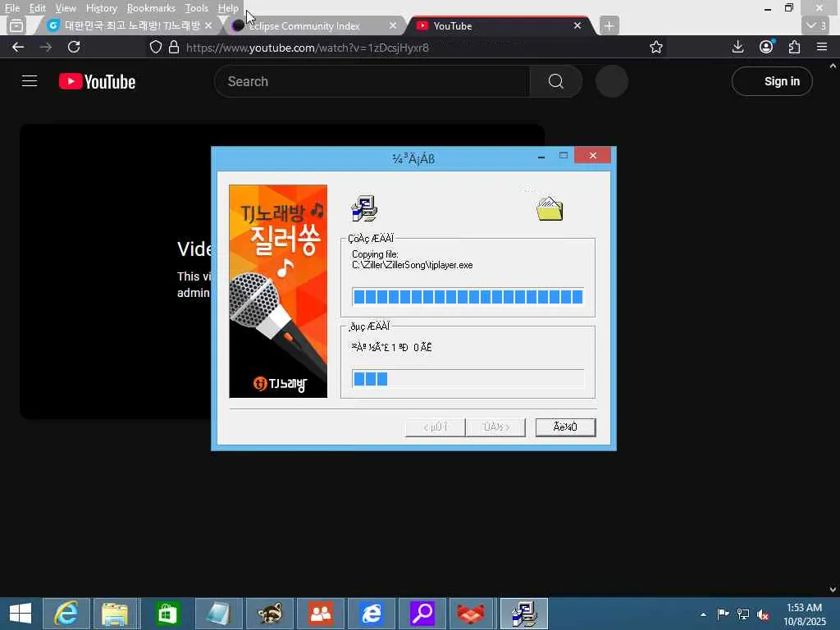Bookmark this page with the star icon
Screen dimensions: 840x630
pos(655,47)
